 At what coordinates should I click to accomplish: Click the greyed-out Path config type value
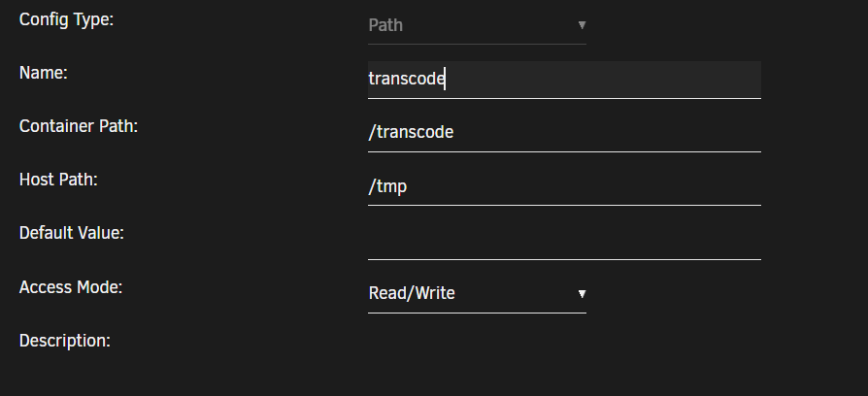tap(385, 25)
